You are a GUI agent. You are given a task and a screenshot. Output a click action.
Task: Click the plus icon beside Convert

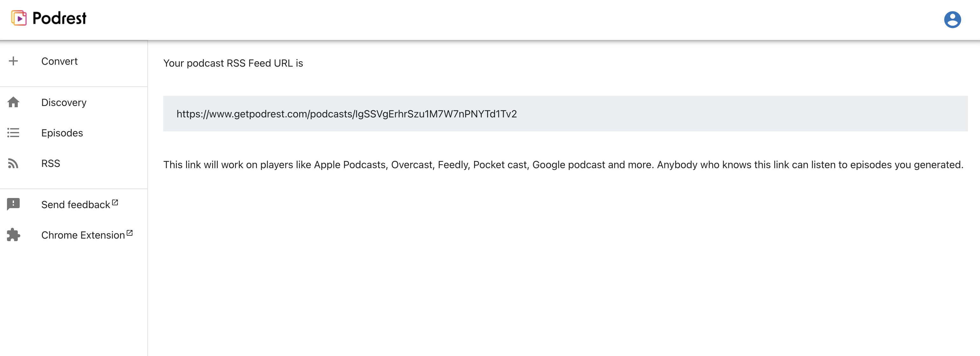click(x=13, y=61)
